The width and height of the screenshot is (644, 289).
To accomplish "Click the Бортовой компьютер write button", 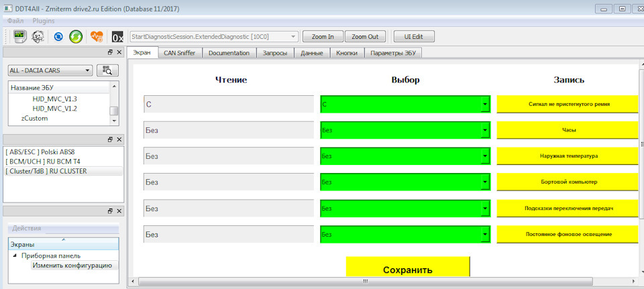I will [x=568, y=182].
